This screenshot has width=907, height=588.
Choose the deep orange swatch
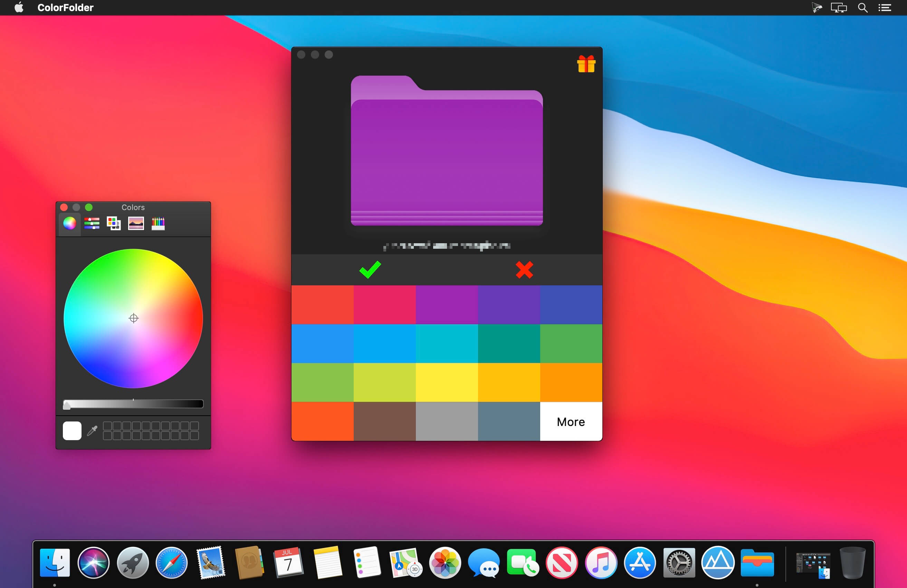[x=322, y=421]
